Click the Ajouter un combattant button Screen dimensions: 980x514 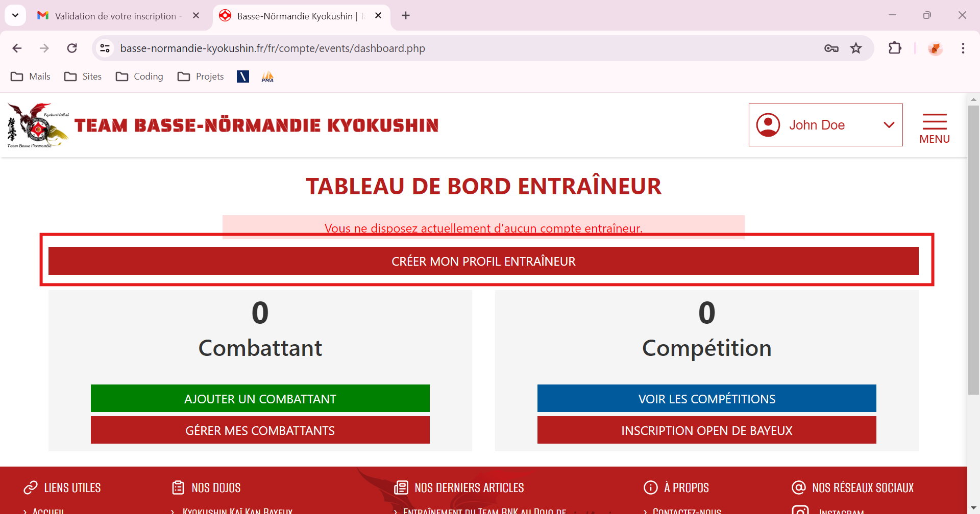(x=260, y=398)
